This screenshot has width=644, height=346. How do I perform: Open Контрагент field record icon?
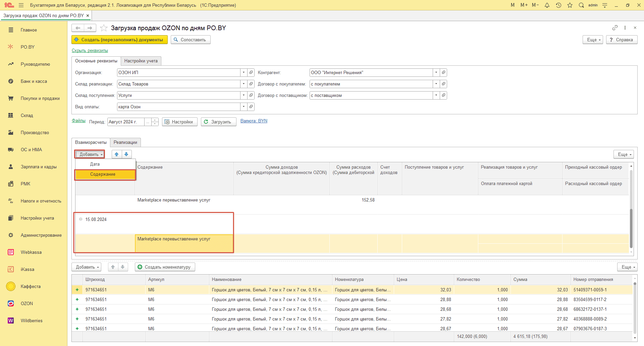443,72
